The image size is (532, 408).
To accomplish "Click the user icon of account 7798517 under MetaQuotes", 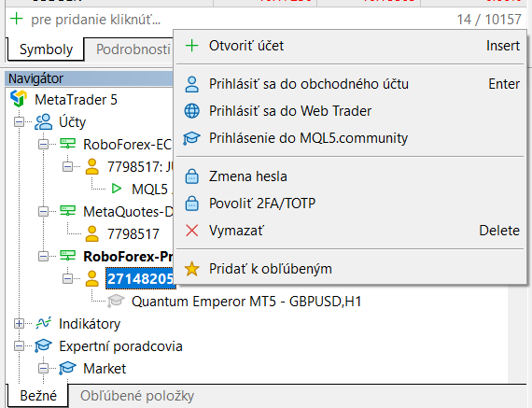I will (92, 233).
